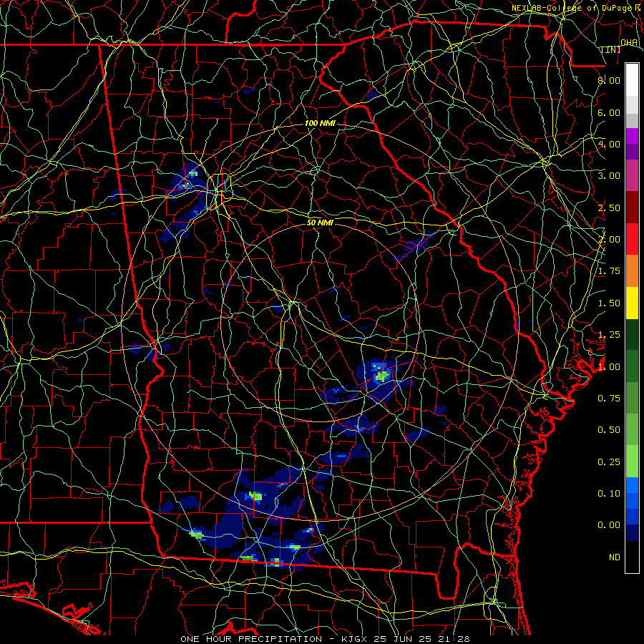Click the (IN) units label above the legend
Viewport: 644px width, 644px height.
coord(611,49)
